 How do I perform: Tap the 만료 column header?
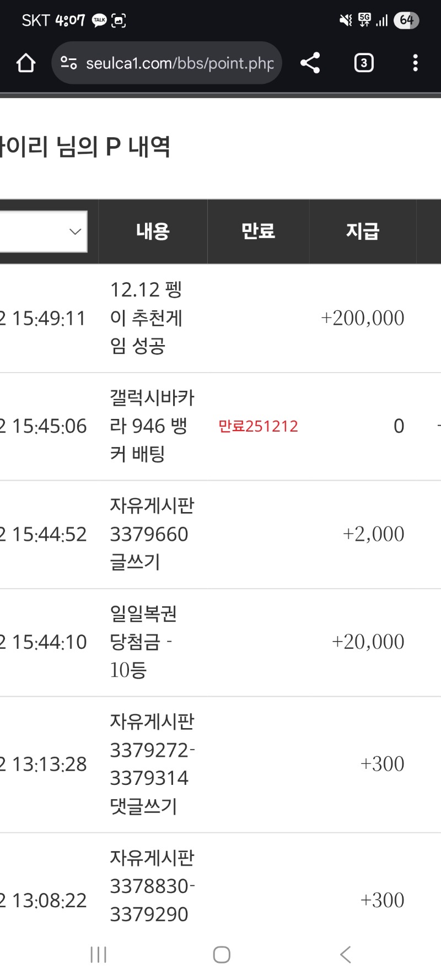[x=258, y=231]
